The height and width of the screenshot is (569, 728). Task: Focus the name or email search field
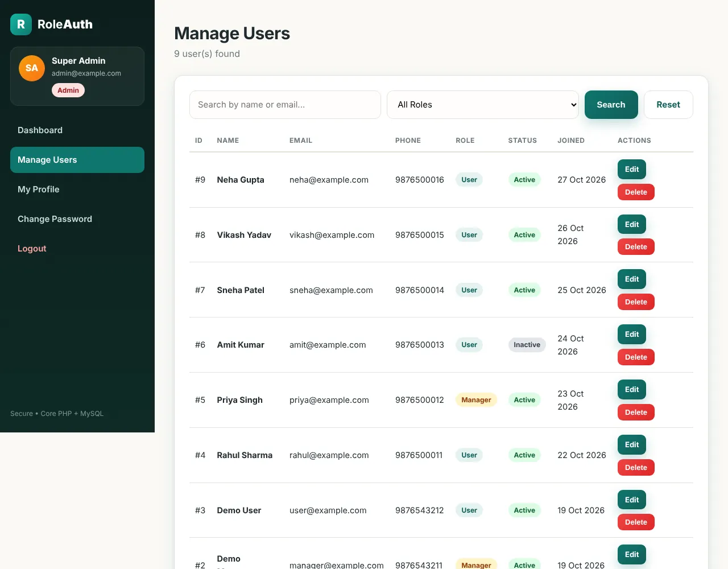click(285, 105)
